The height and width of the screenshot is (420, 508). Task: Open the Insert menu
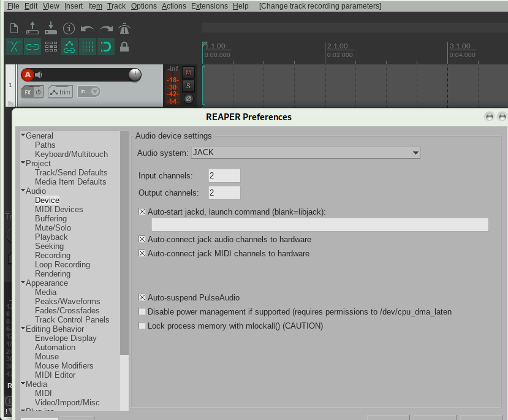[74, 6]
